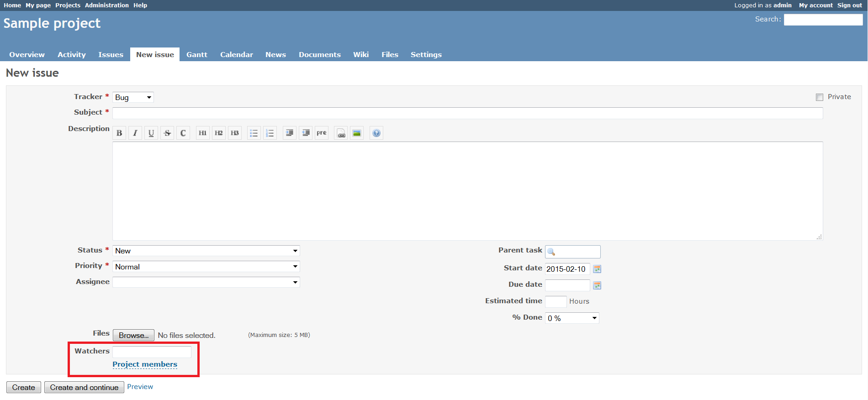Open text formatting help
Screen dimensions: 868x400
tap(376, 133)
